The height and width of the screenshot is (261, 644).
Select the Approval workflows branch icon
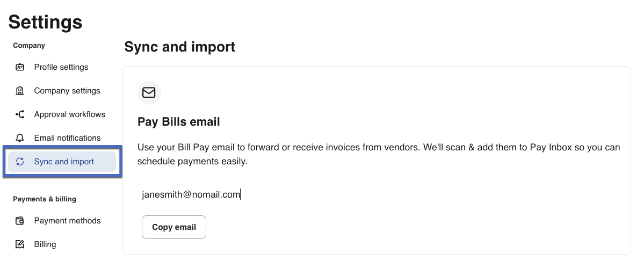point(20,114)
